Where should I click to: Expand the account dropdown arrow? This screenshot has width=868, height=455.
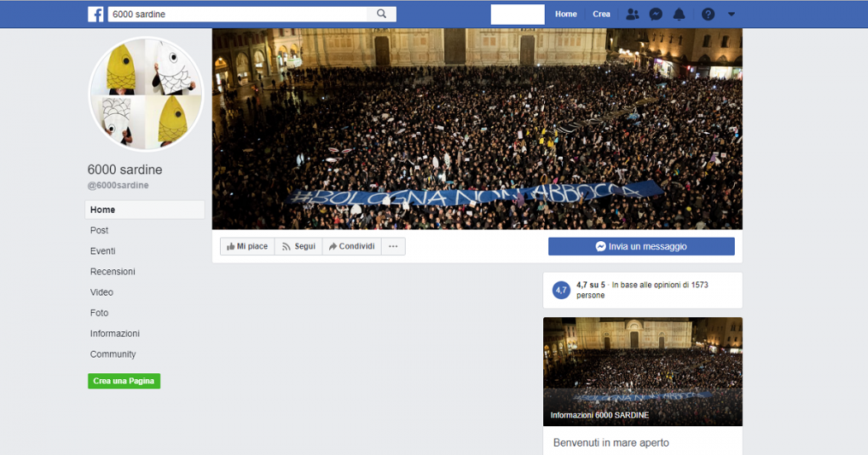(x=732, y=14)
